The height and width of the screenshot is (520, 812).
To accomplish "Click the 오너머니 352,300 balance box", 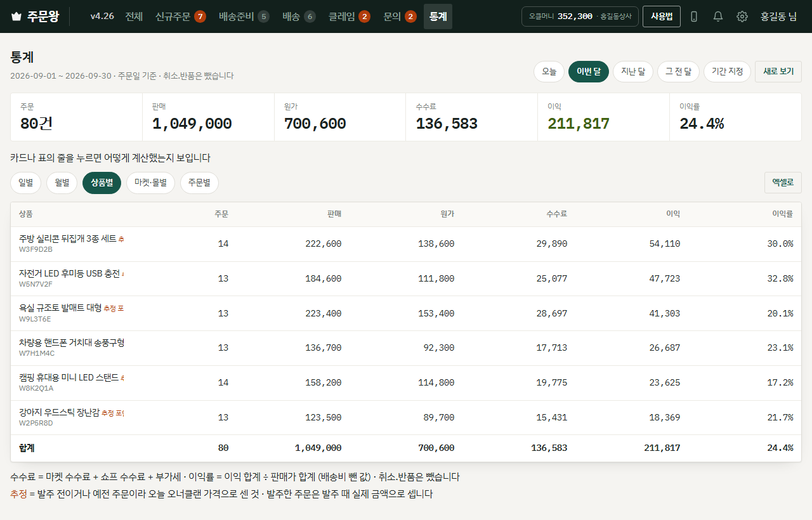I will (580, 16).
